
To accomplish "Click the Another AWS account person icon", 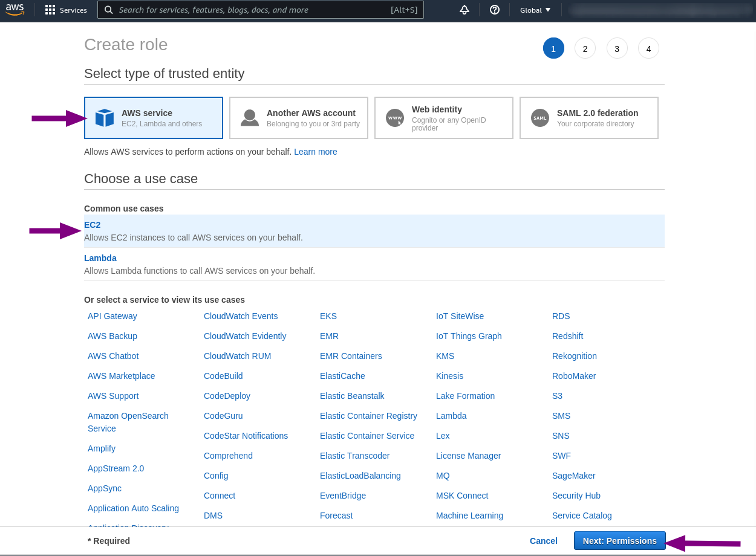I will [250, 117].
